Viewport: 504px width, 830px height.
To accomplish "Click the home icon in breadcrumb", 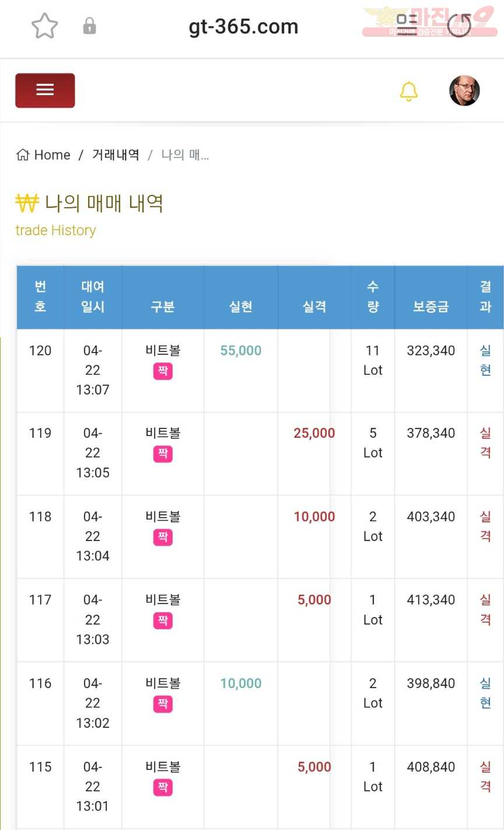I will click(23, 155).
